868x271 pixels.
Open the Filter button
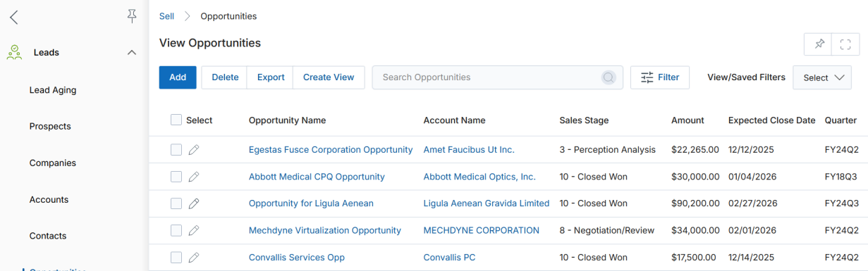click(x=660, y=77)
